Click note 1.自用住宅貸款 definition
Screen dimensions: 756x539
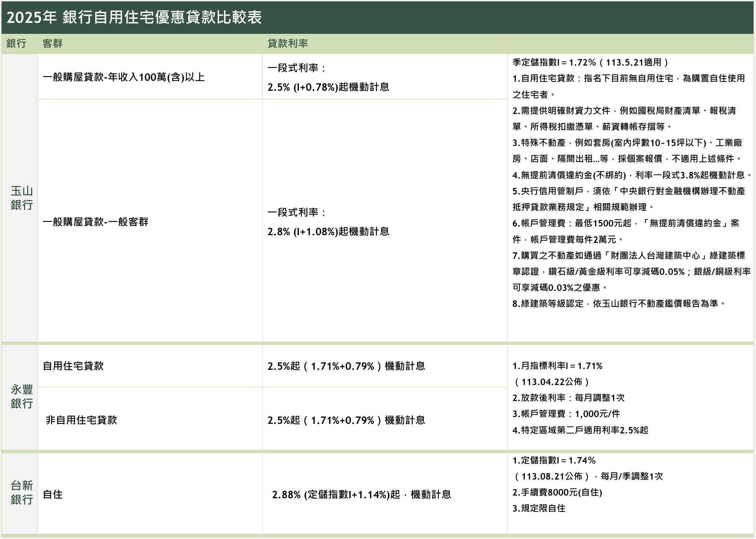629,86
